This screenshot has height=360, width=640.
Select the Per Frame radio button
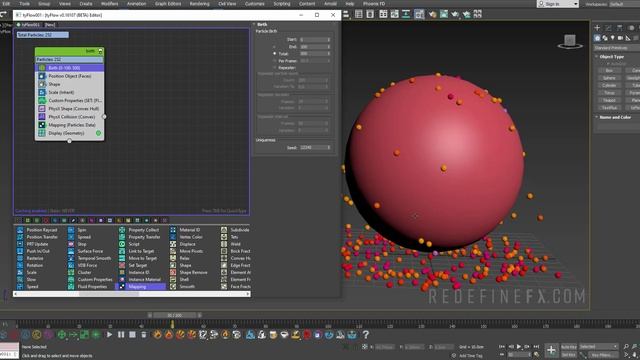(275, 60)
